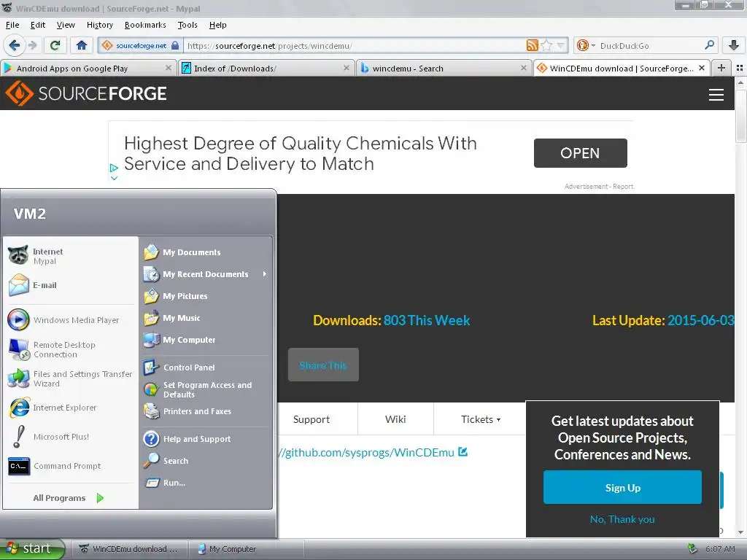This screenshot has width=747, height=560.
Task: Open E-mail from the Start menu
Action: coord(71,285)
